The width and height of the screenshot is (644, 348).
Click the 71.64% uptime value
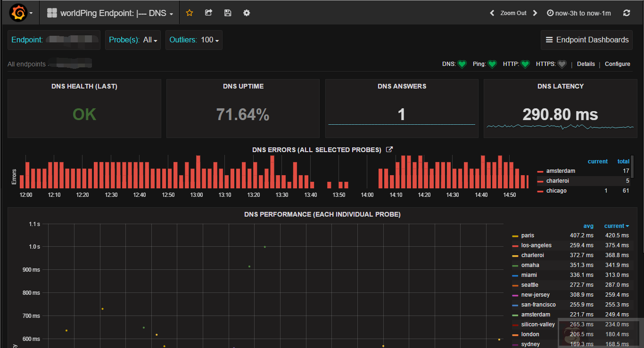(x=243, y=114)
